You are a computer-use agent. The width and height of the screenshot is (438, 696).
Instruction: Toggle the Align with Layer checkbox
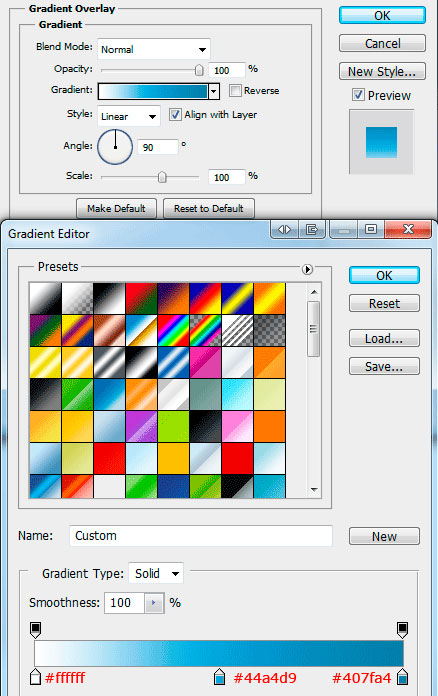tap(175, 115)
